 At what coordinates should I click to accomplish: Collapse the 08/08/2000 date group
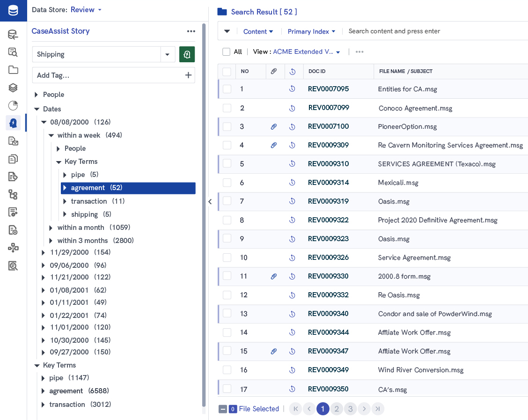[x=44, y=122]
